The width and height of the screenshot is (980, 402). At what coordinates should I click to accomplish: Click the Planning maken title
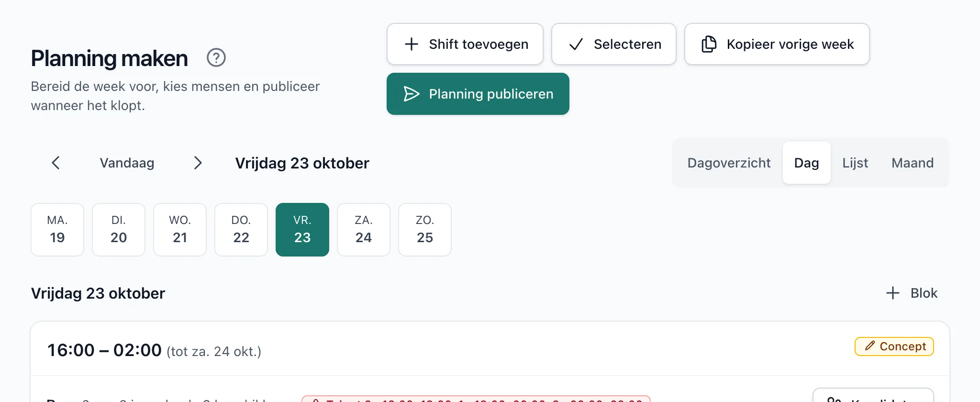tap(110, 58)
